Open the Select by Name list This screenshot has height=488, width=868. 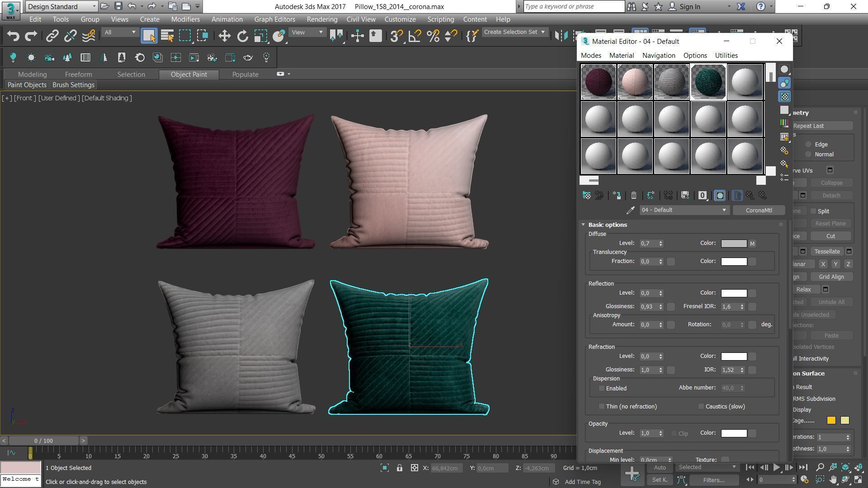tap(167, 36)
